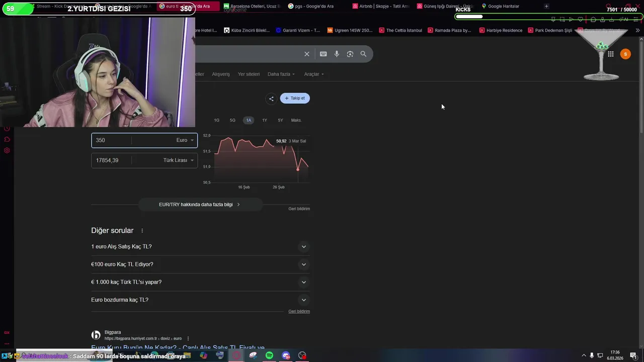The height and width of the screenshot is (362, 644).
Task: Open the Ramada Plaza bookmark
Action: click(x=449, y=30)
